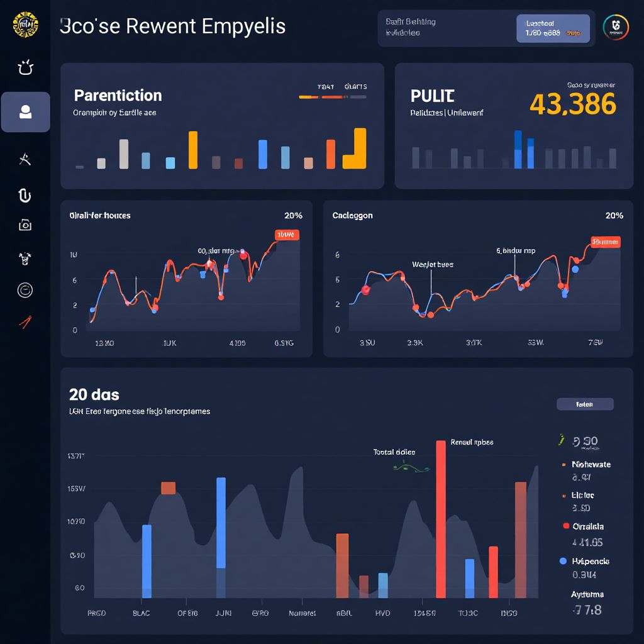Switch to the Parentiction panel header tab
The width and height of the screenshot is (644, 644).
coord(117,96)
